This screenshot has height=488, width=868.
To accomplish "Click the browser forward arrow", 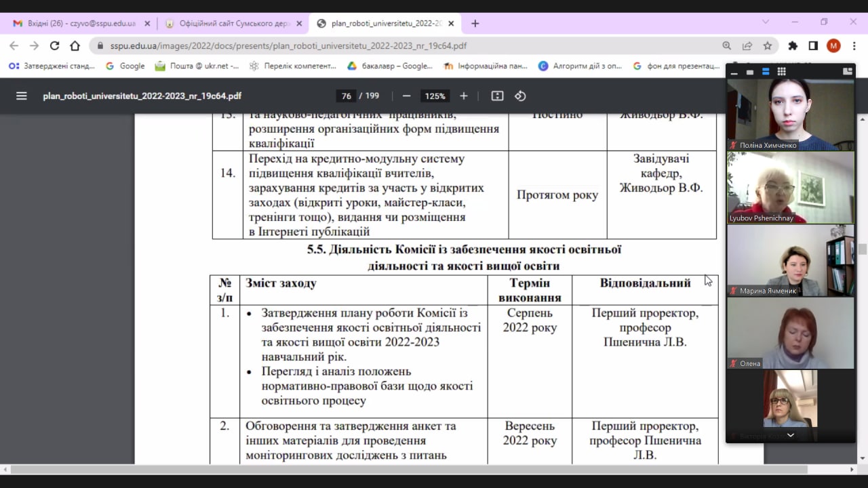I will [x=34, y=45].
